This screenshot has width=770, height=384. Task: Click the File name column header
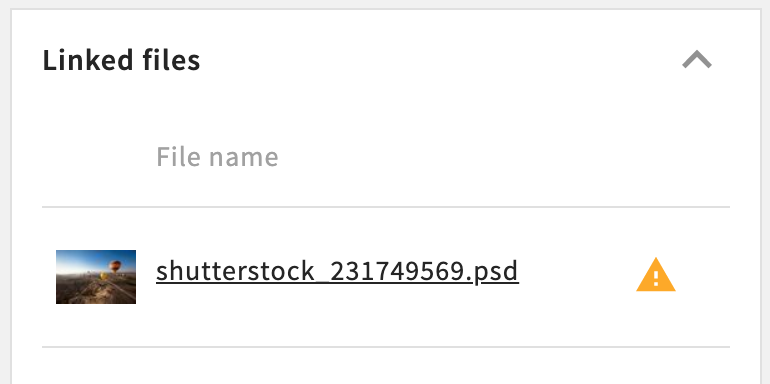[217, 157]
